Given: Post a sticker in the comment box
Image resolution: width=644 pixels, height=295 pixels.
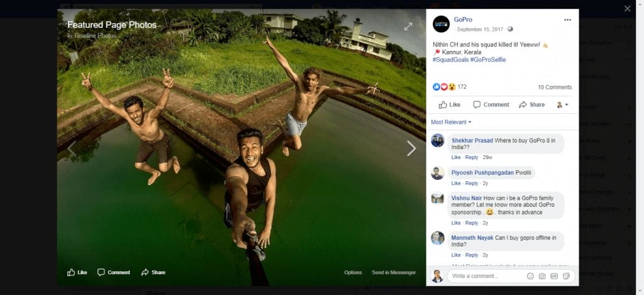Looking at the screenshot, I should pyautogui.click(x=566, y=276).
